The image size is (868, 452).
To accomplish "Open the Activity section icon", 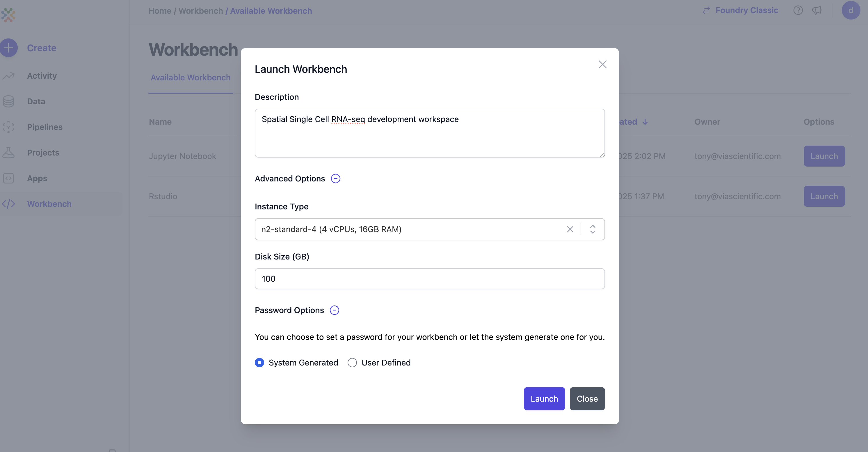I will click(x=9, y=75).
